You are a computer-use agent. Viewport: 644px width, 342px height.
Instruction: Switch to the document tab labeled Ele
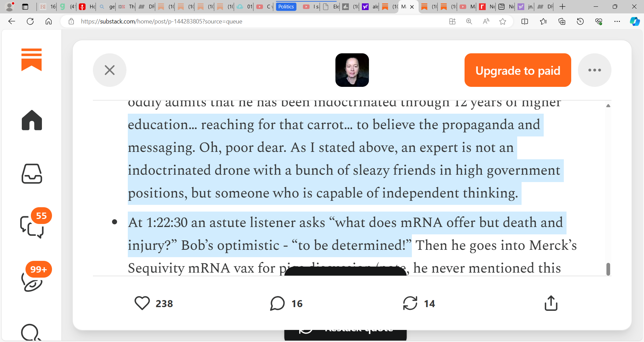coord(331,7)
